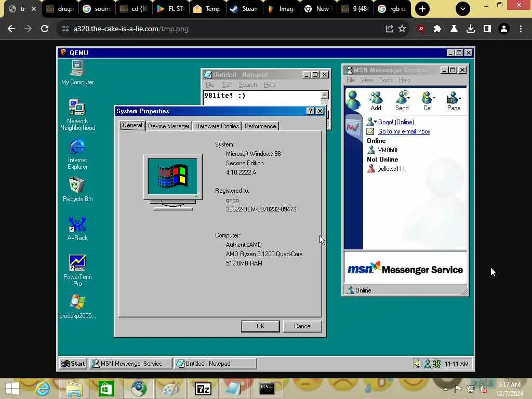Open My Computer desktop icon

[x=77, y=73]
